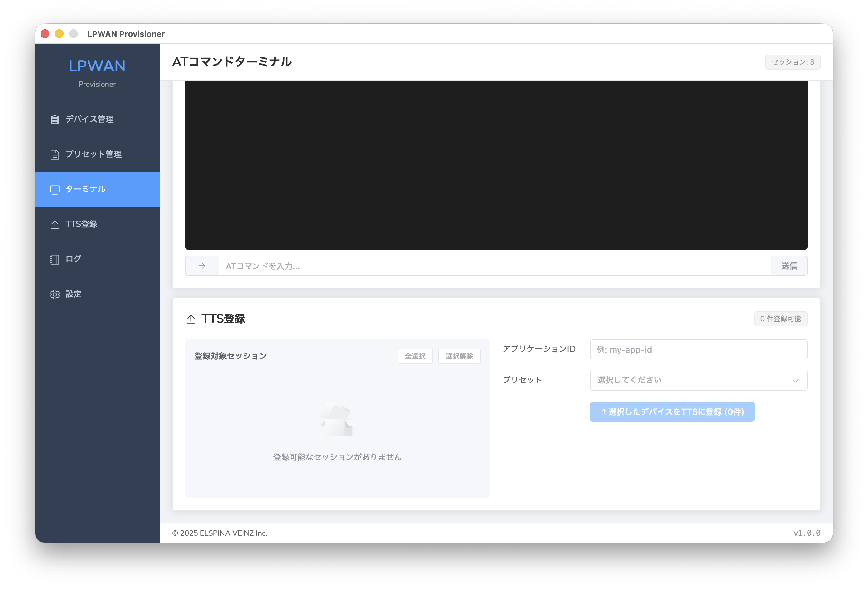Click the 設定 gear icon in sidebar
This screenshot has height=589, width=868.
(55, 294)
